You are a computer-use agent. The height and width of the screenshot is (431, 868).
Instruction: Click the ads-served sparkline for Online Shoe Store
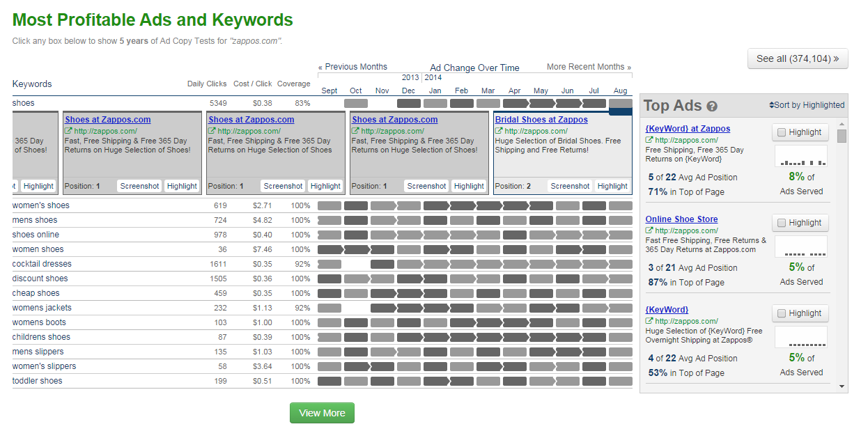coord(800,246)
